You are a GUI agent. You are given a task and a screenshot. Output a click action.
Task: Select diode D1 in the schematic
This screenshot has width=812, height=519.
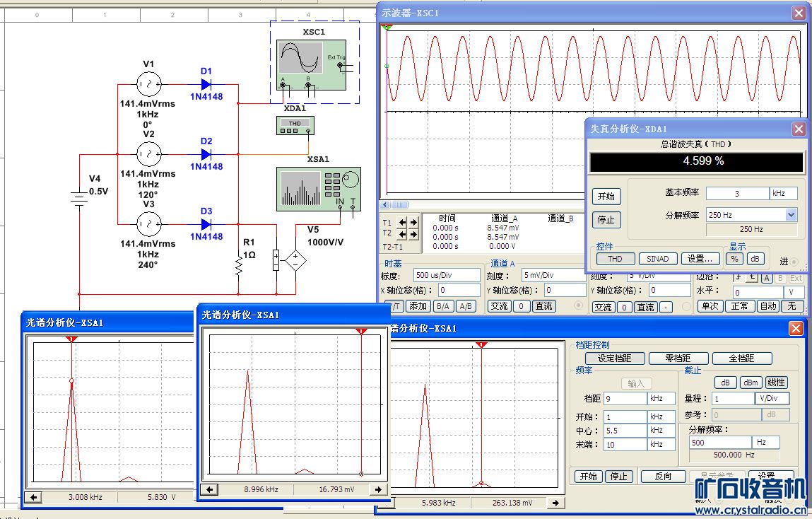point(206,84)
